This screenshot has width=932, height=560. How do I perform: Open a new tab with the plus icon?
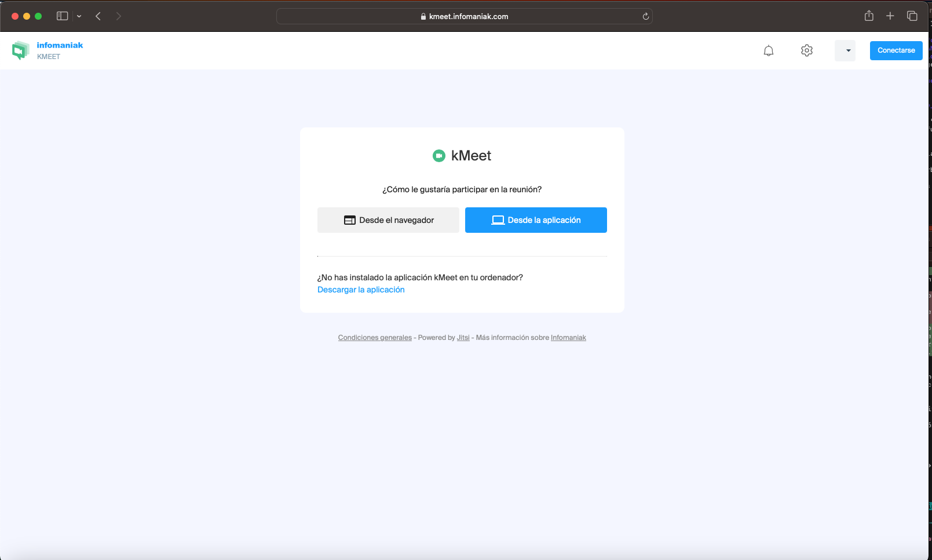(x=890, y=16)
